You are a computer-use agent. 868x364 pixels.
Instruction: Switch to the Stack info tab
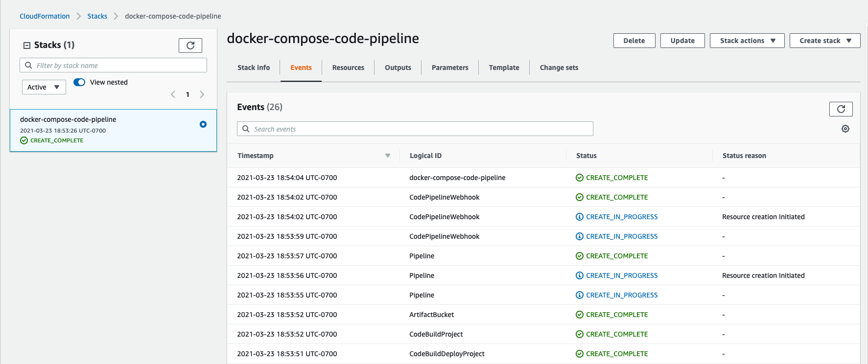[x=254, y=68]
